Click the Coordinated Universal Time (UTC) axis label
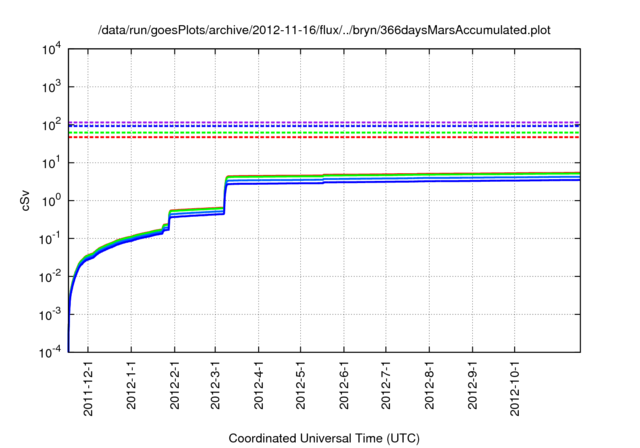The width and height of the screenshot is (640, 448). [324, 438]
